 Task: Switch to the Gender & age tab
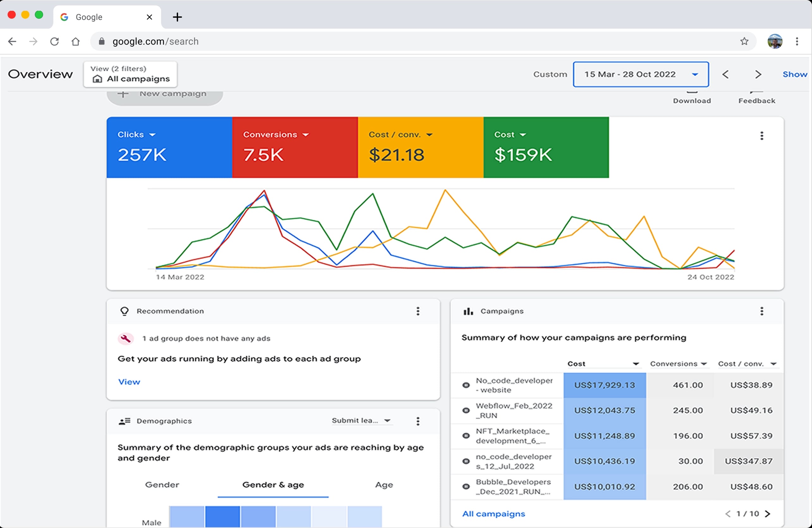[273, 485]
